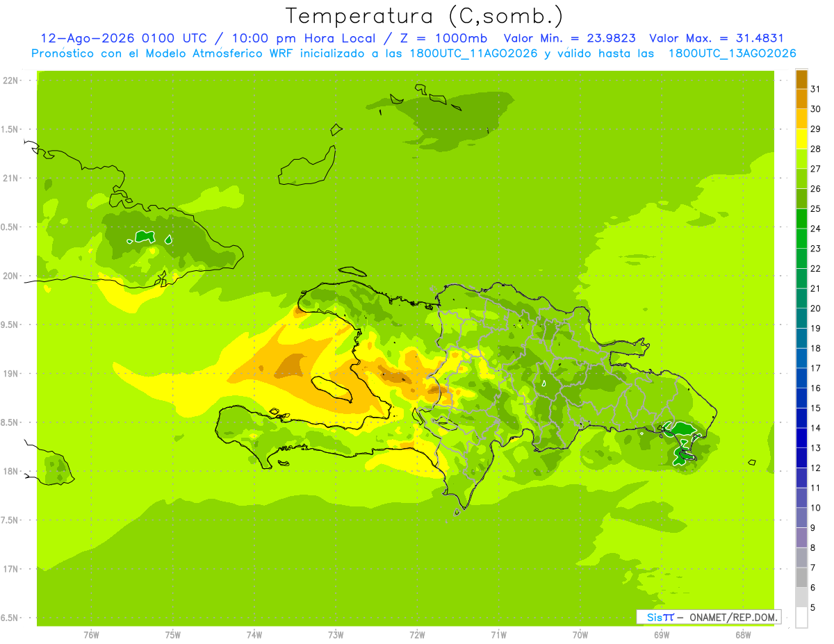
Task: Pick legend swatch between 27 and 28
Action: pyautogui.click(x=801, y=159)
